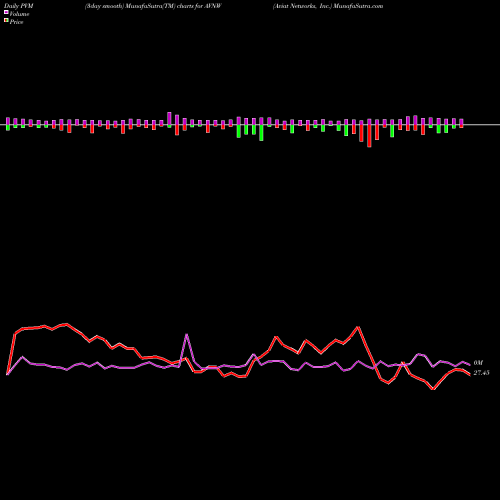Image resolution: width=500 pixels, height=500 pixels.
Task: Click the 'Volume' legend label
Action: (x=19, y=14)
